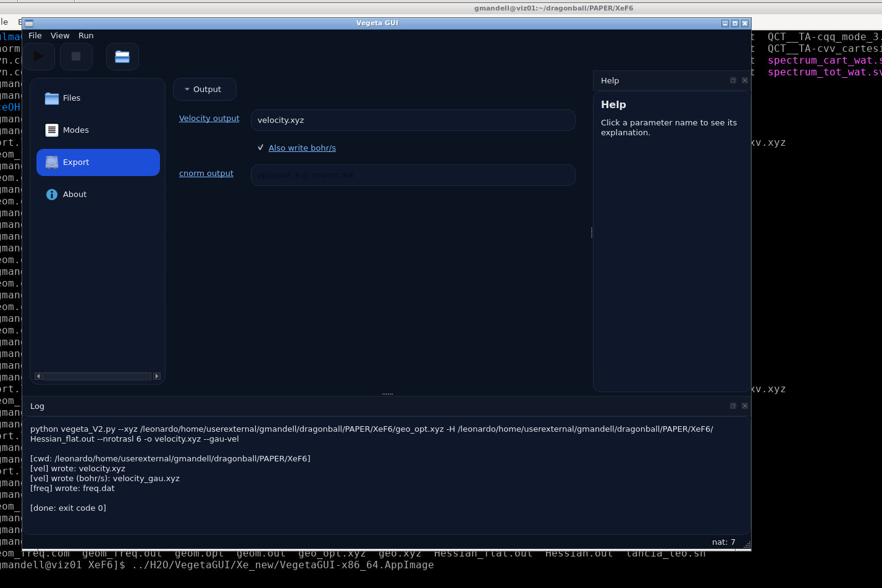The width and height of the screenshot is (882, 588).
Task: Click the velocity.xyz output field
Action: [x=413, y=120]
